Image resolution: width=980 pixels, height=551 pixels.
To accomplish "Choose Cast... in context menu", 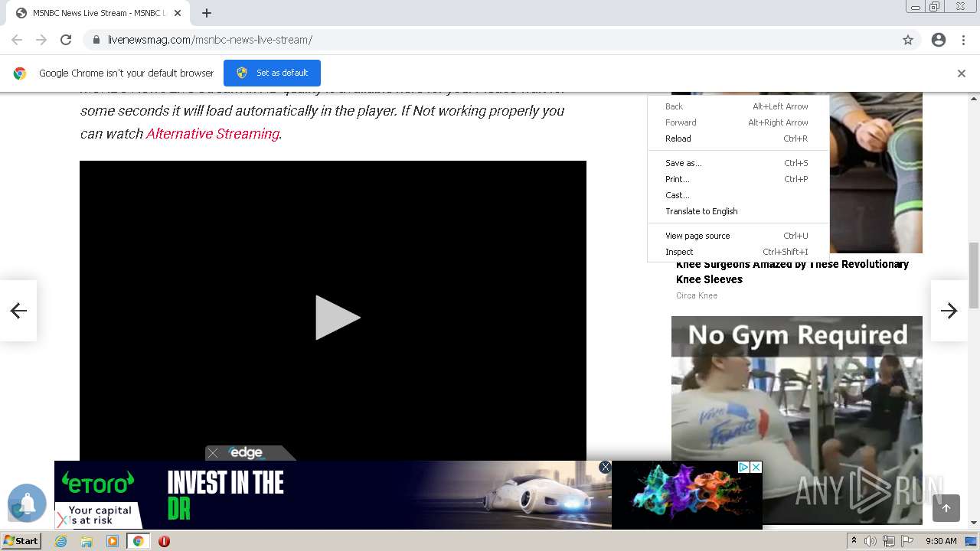I will 738,195.
